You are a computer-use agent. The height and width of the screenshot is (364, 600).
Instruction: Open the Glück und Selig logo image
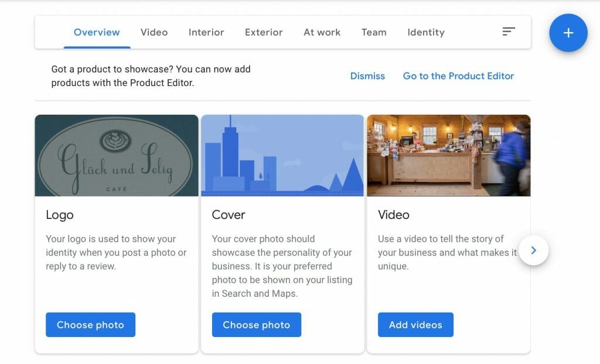click(x=117, y=156)
